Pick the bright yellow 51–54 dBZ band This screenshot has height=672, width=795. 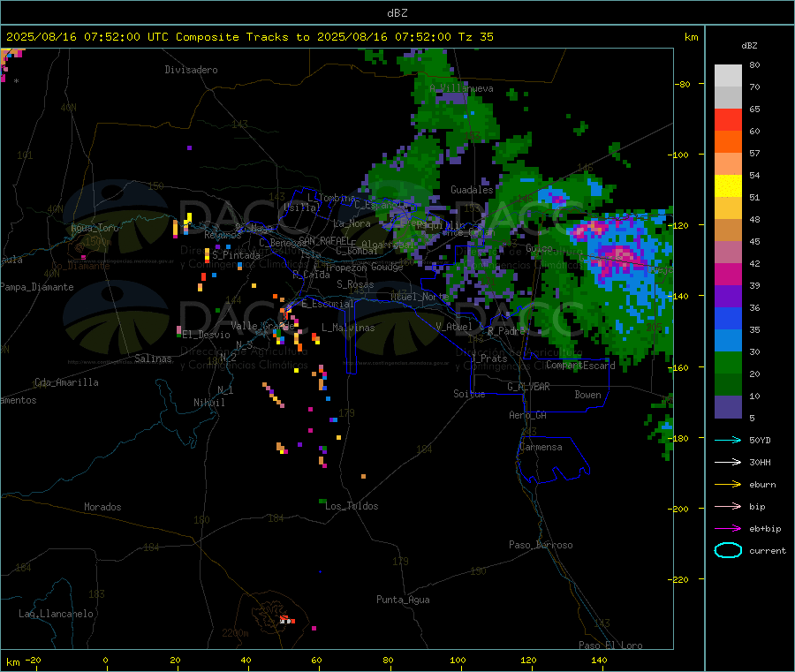[x=728, y=186]
